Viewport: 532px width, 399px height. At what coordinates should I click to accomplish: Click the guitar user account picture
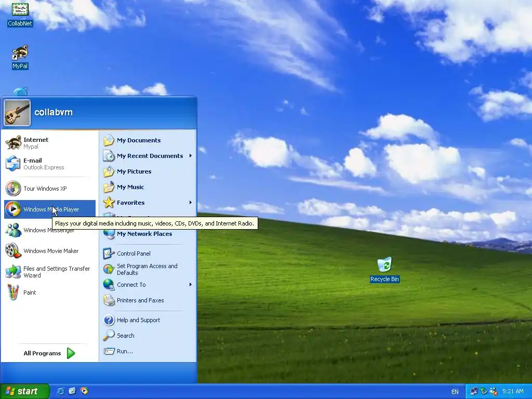pyautogui.click(x=17, y=113)
